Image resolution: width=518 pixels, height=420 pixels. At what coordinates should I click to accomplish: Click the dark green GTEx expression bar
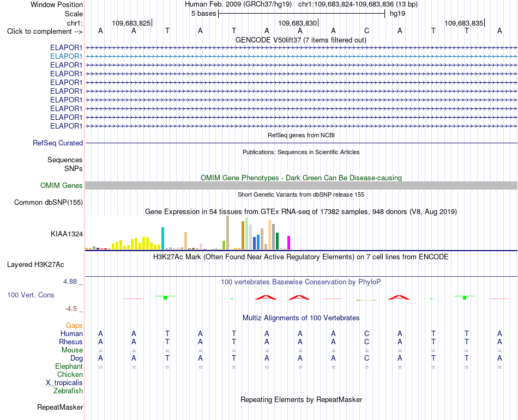(x=277, y=241)
